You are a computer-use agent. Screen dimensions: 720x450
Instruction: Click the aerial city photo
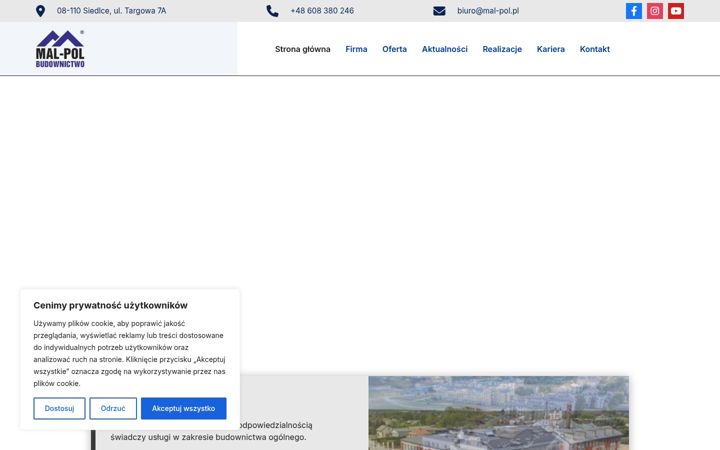[x=499, y=413]
